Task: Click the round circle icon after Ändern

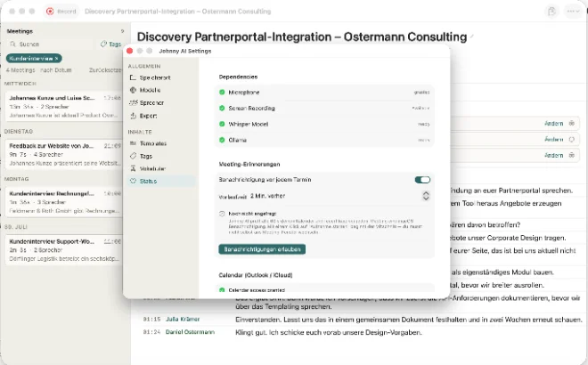Action: (x=571, y=140)
